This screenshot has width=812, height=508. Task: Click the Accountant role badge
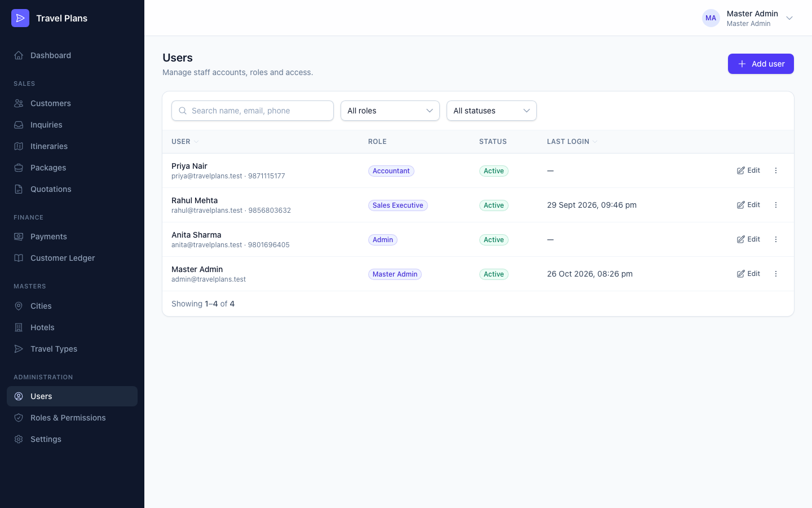[391, 171]
